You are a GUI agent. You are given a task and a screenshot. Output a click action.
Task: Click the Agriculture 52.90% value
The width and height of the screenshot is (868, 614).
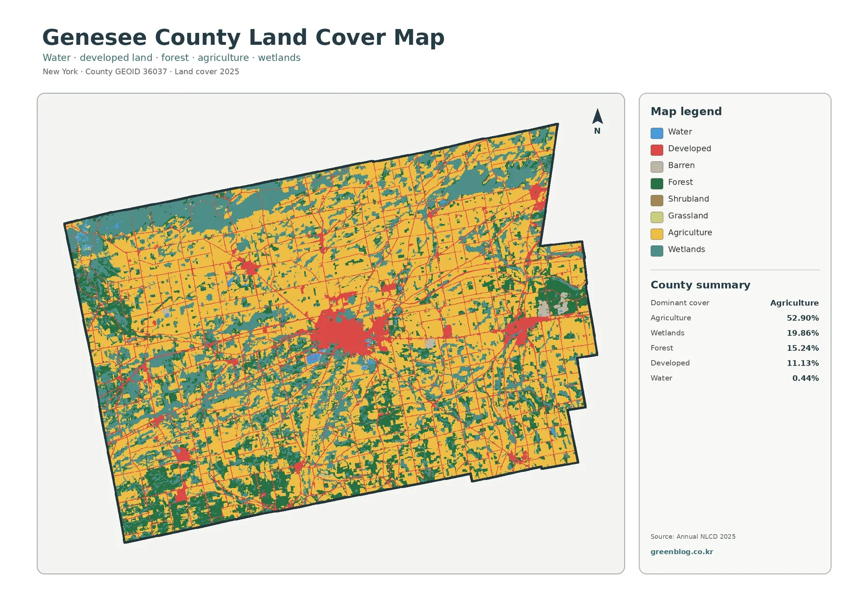802,318
